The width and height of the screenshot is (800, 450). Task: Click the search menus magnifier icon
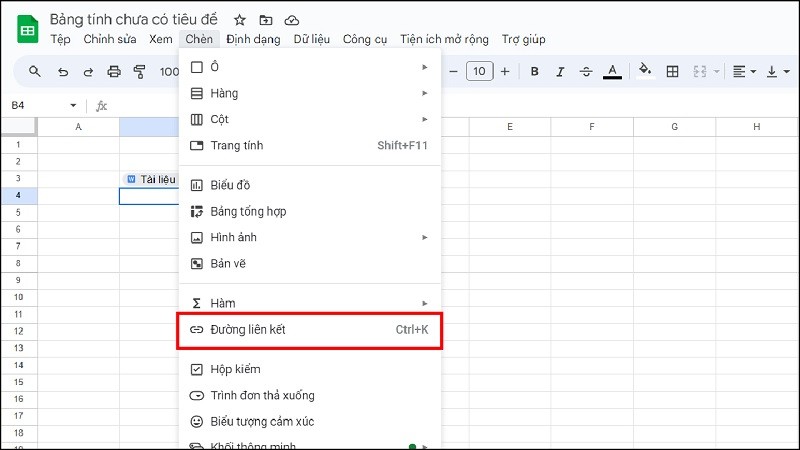[35, 71]
